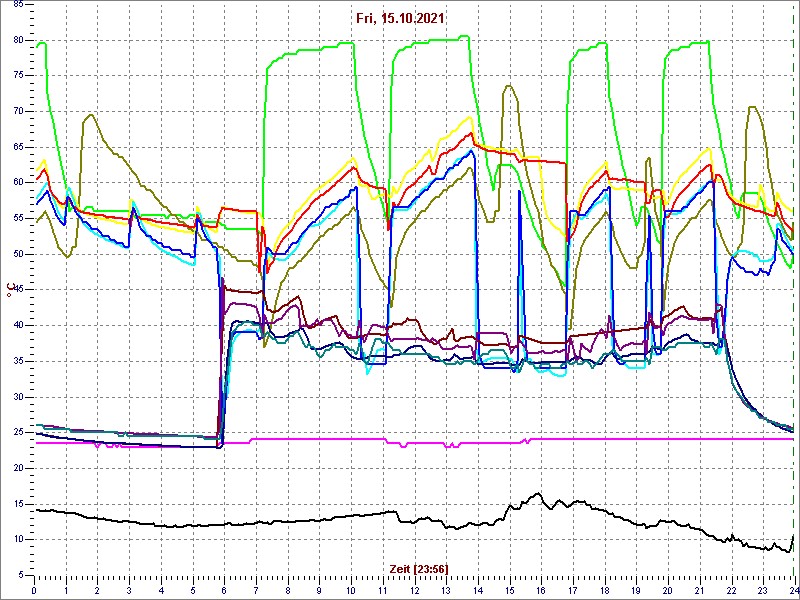The height and width of the screenshot is (600, 800).
Task: Select the 50 label on the temperature axis
Action: [x=16, y=254]
